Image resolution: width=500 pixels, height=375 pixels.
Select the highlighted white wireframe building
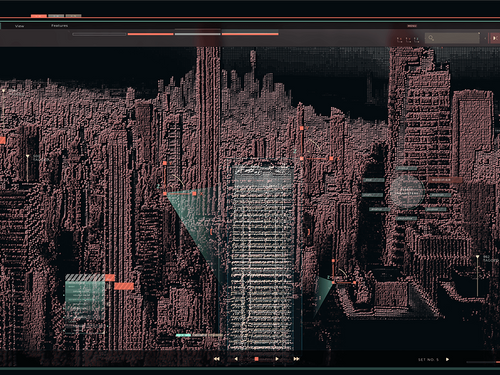(262, 257)
